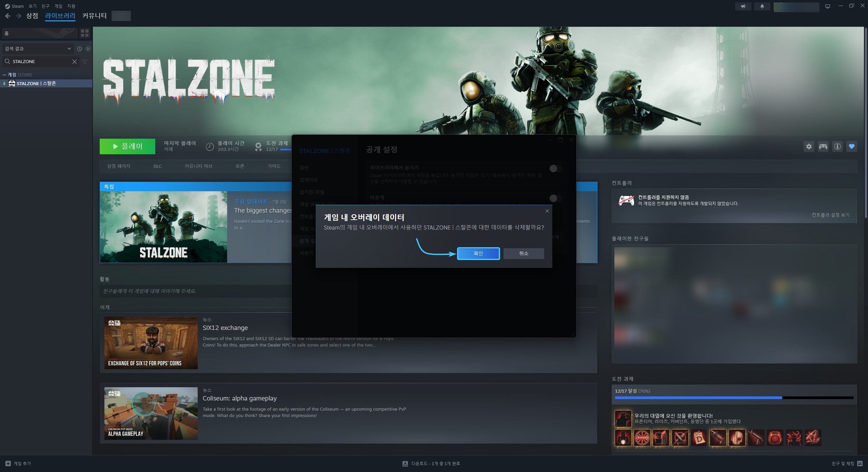868x472 pixels.
Task: Open the 토론 tab
Action: point(240,166)
